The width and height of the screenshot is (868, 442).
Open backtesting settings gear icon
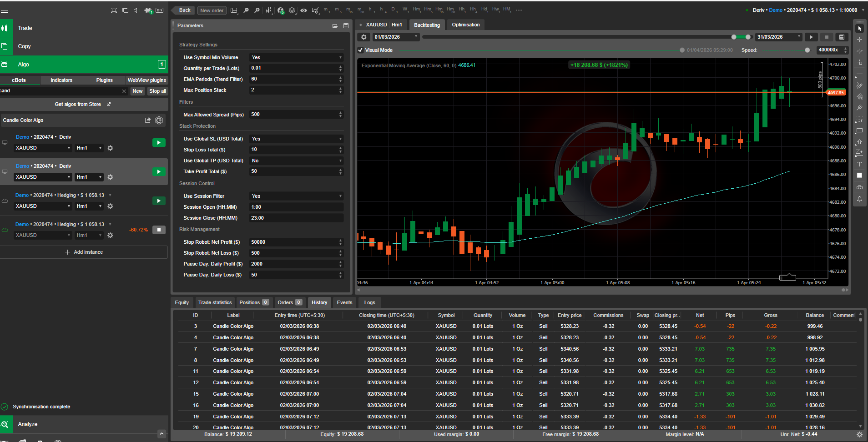click(x=363, y=37)
